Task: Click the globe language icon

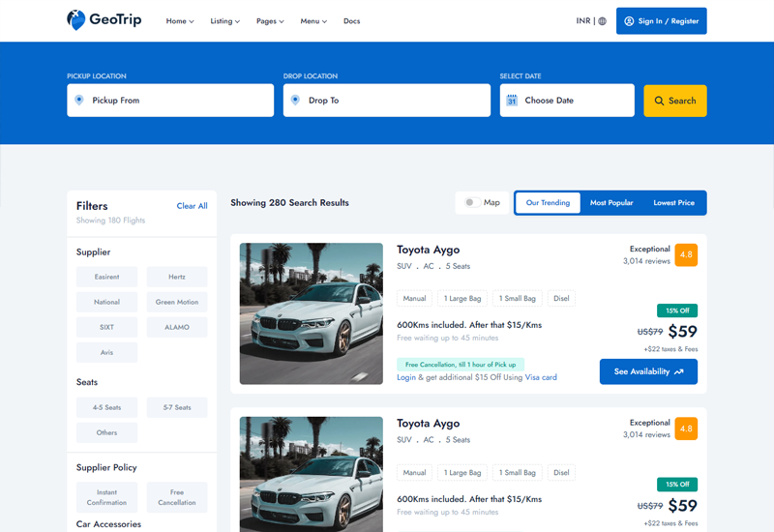Action: pos(602,21)
